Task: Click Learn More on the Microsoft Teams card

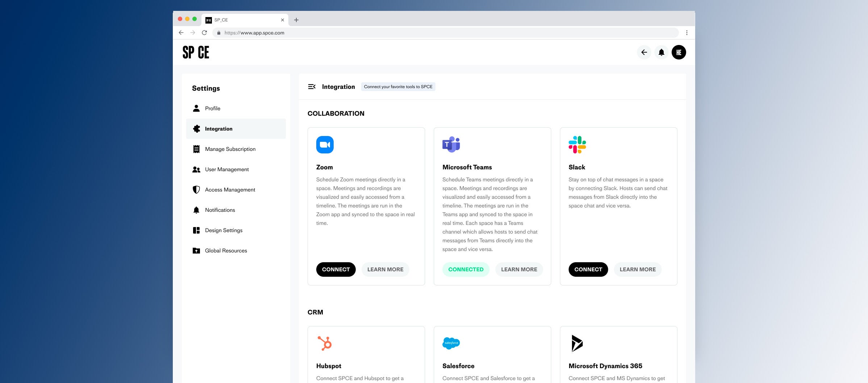Action: tap(519, 269)
